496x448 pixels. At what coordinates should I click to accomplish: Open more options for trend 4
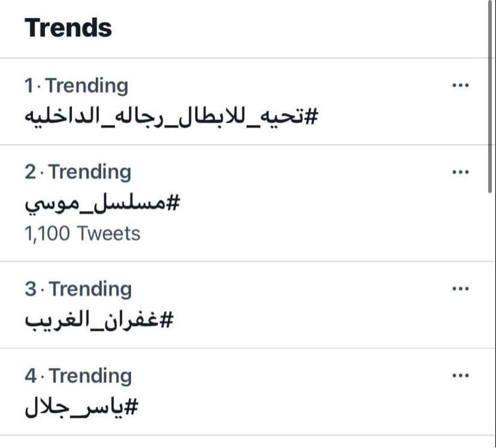click(460, 375)
